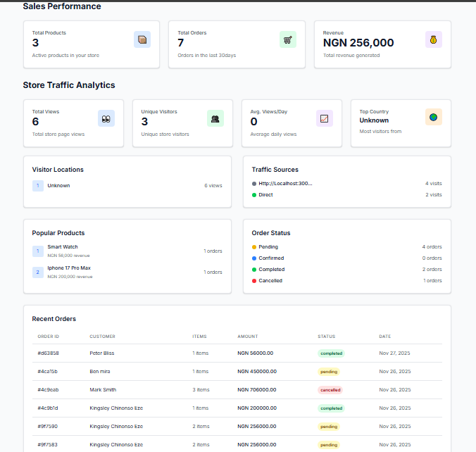Click the completed badge for order #d63858

coord(331,353)
